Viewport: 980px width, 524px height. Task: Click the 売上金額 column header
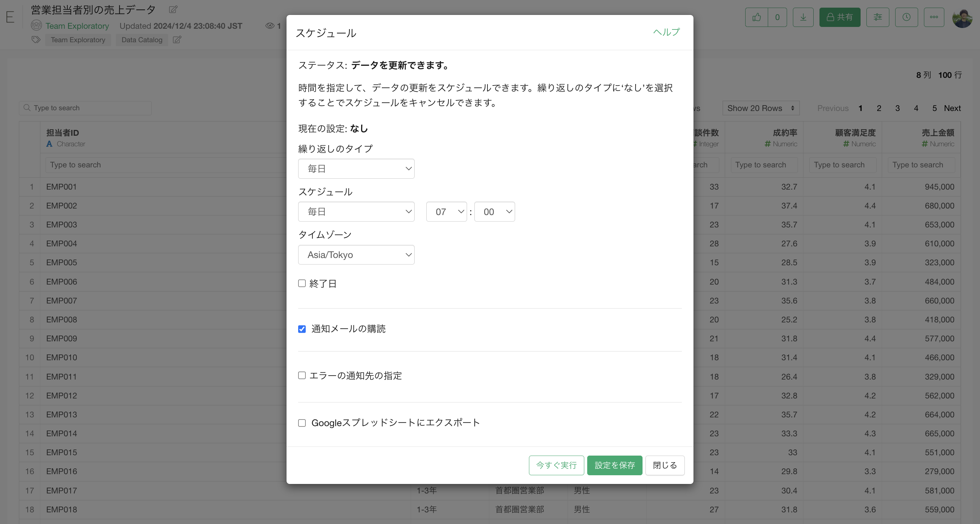(x=938, y=133)
